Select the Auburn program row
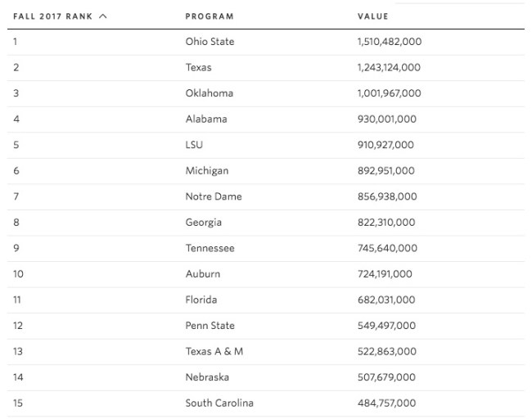Screen dimensions: 532x419 point(203,274)
